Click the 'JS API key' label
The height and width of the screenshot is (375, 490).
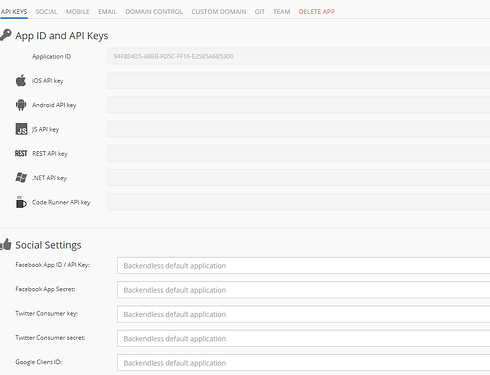[x=45, y=129]
